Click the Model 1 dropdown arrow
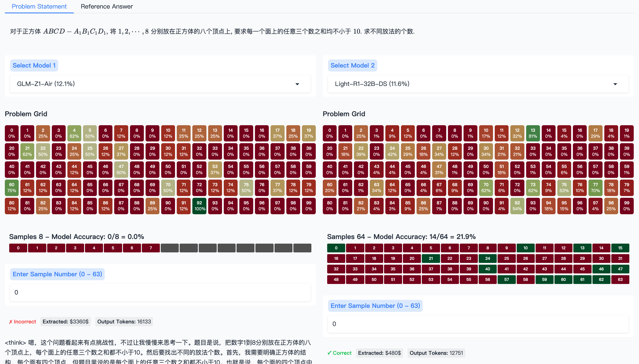Screen dimensions: 639x364 (297, 84)
